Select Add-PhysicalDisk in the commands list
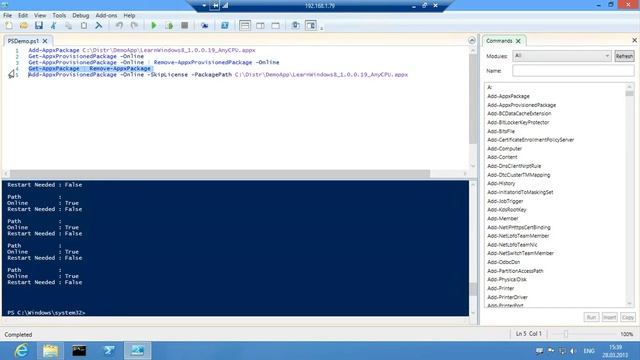The image size is (640, 360). click(507, 280)
